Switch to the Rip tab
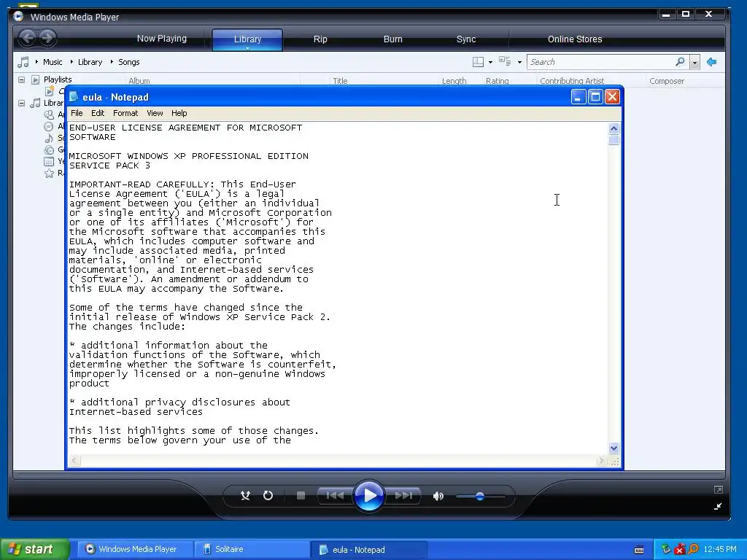 pos(320,39)
